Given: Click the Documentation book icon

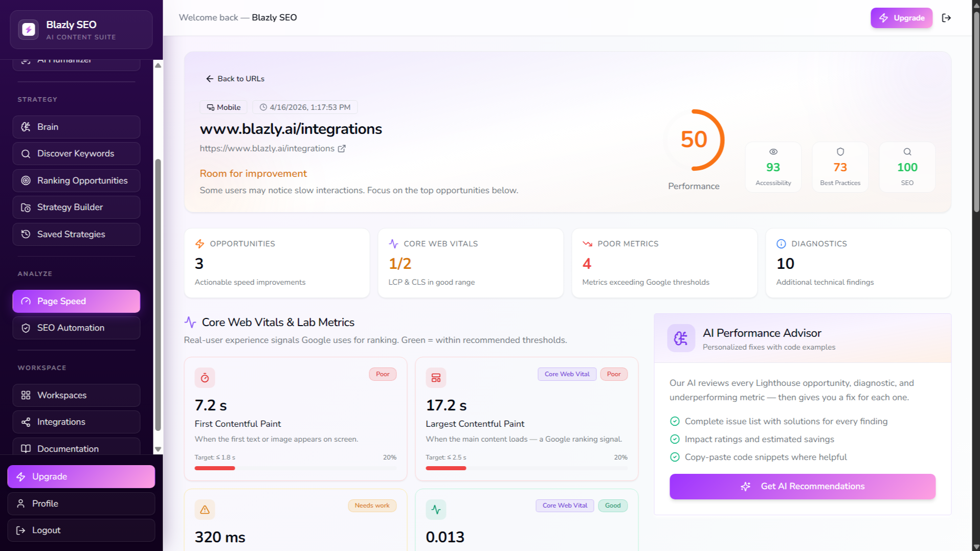Looking at the screenshot, I should click(26, 449).
